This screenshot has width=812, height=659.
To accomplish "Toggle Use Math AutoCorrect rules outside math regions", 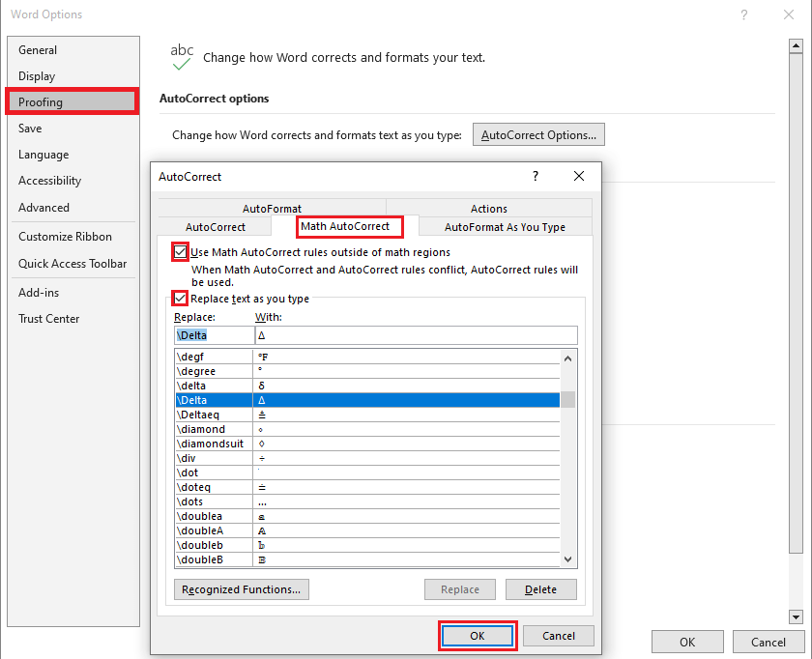I will coord(181,252).
